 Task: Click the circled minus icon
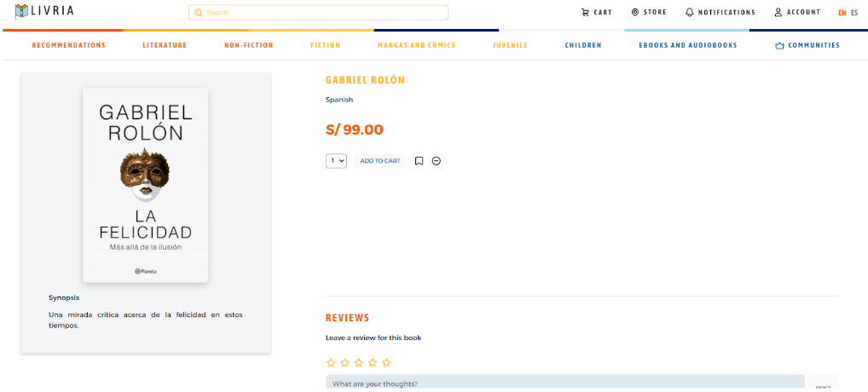coord(437,161)
